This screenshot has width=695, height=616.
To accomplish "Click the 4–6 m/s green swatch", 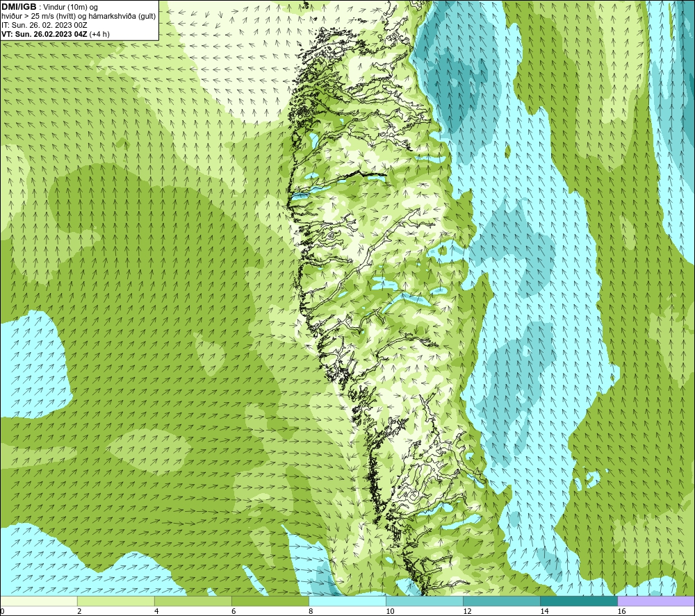I will [x=193, y=601].
